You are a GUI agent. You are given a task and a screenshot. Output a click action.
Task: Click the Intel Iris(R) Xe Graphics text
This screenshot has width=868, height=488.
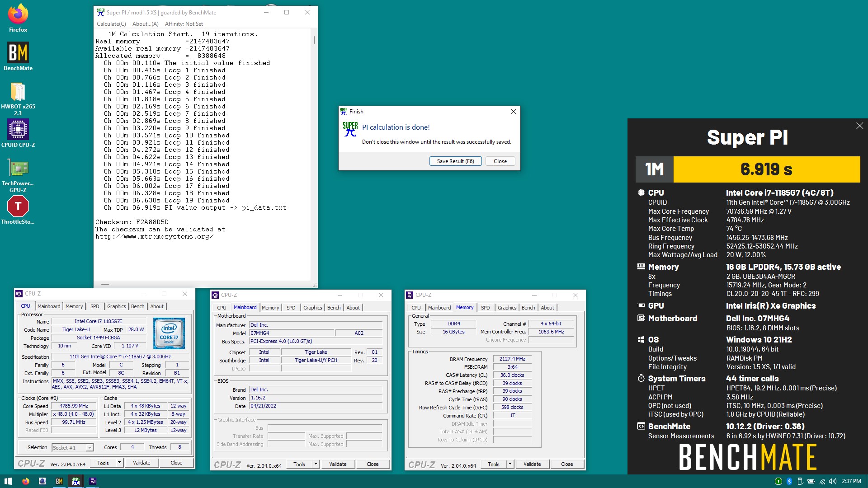tap(771, 306)
